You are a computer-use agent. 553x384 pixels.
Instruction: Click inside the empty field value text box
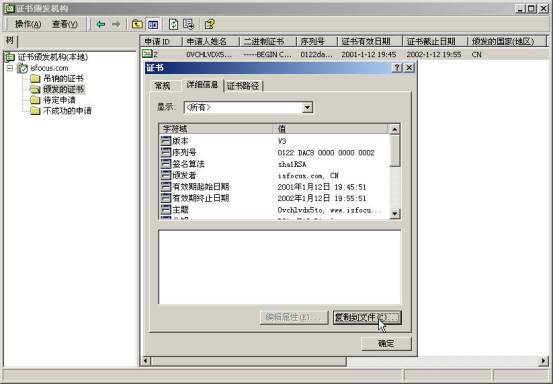[x=280, y=267]
